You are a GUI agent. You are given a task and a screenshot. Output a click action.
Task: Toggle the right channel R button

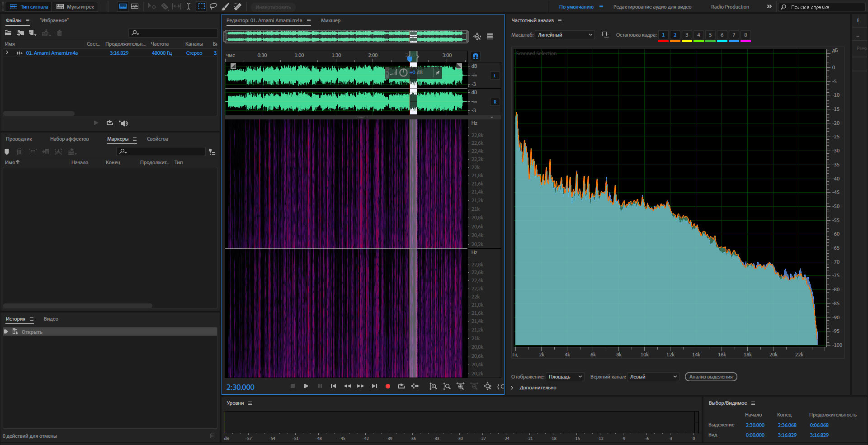[x=495, y=102]
